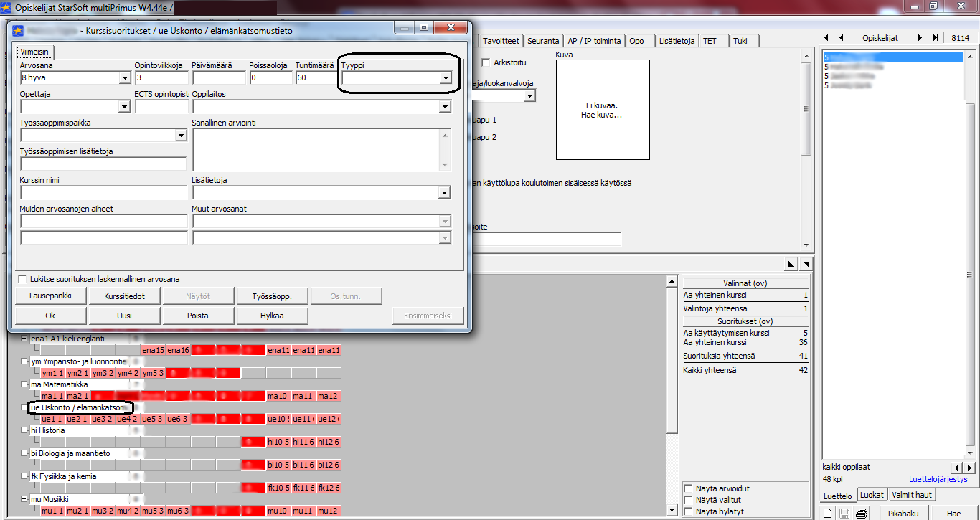Viewport: 980px width, 520px height.
Task: Collapse the mu Musiikki tree node
Action: (24, 499)
